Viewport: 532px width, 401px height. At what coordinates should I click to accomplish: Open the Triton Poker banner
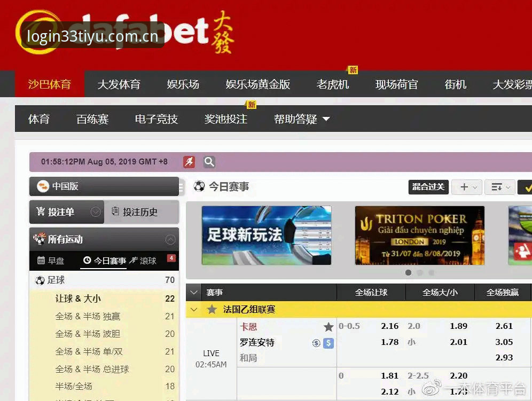420,235
